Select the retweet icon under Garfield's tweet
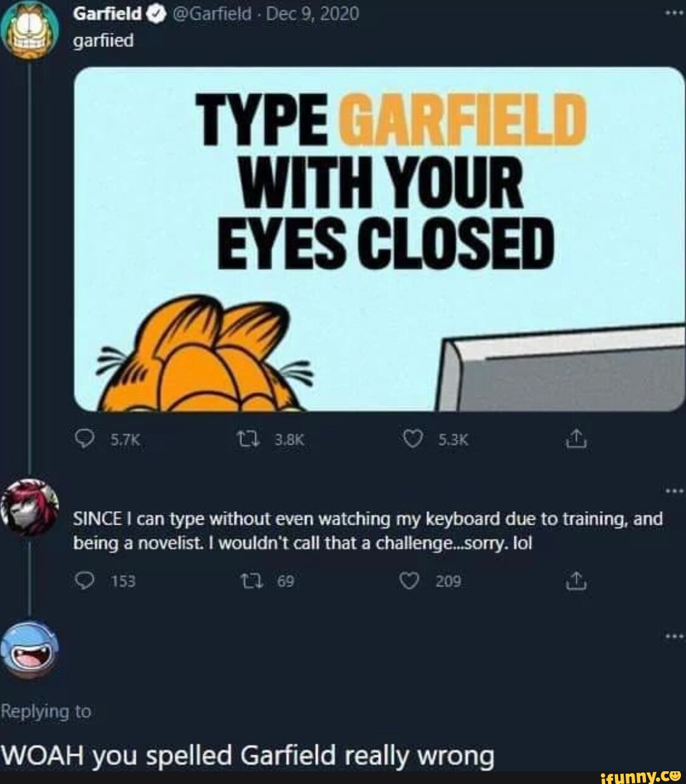Viewport: 686px width, 784px height. (249, 437)
